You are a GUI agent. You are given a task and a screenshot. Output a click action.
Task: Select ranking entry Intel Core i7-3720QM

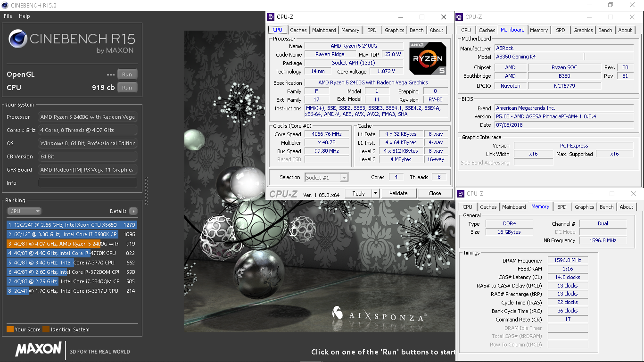(72, 272)
